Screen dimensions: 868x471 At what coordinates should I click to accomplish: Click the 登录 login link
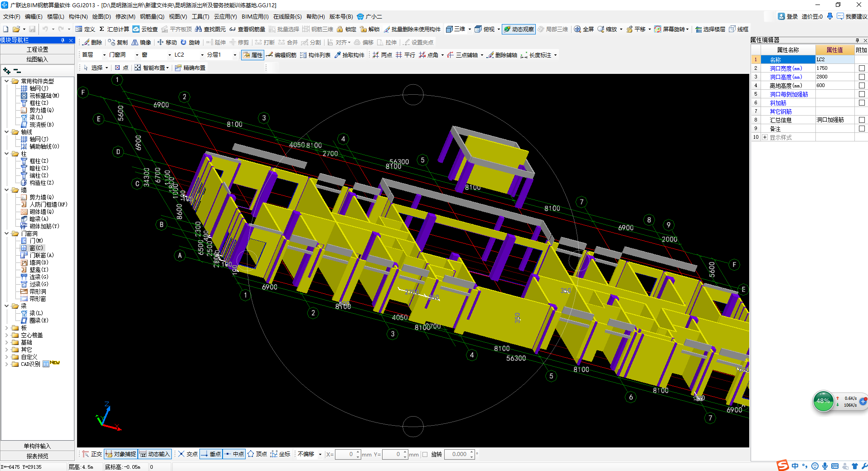[x=788, y=16]
